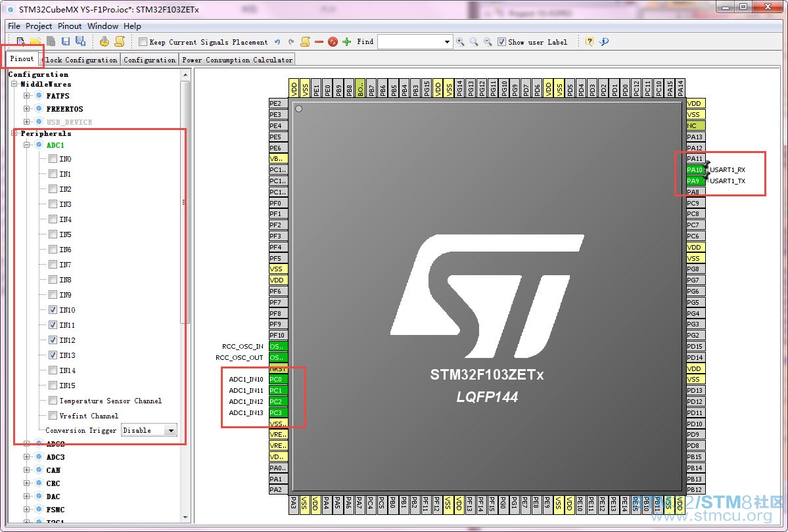Click the Generate Code gear icon

tap(104, 41)
